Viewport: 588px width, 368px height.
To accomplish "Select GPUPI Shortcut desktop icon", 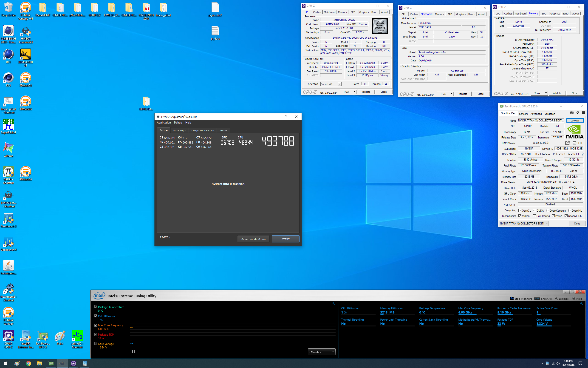I will coord(8,175).
